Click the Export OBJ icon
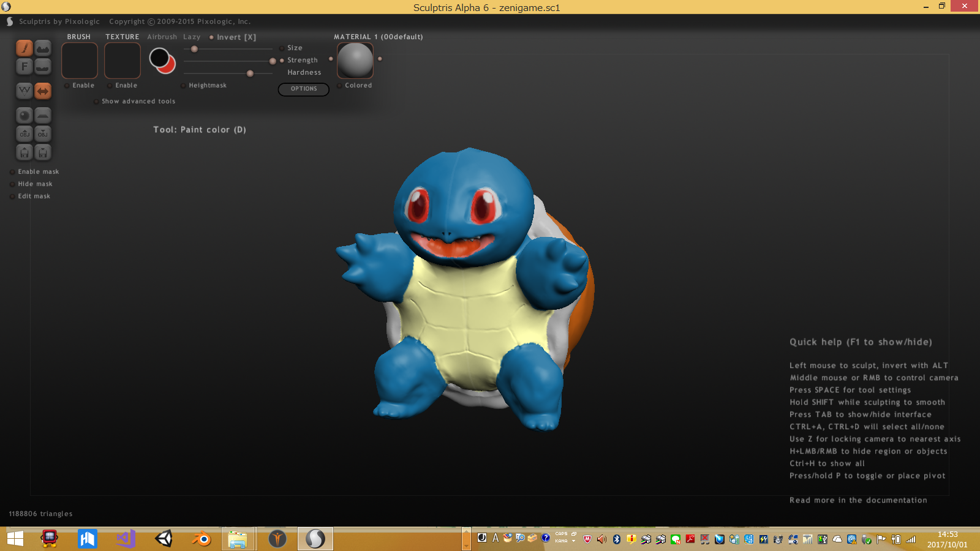Screen dimensions: 980x551 click(x=43, y=133)
